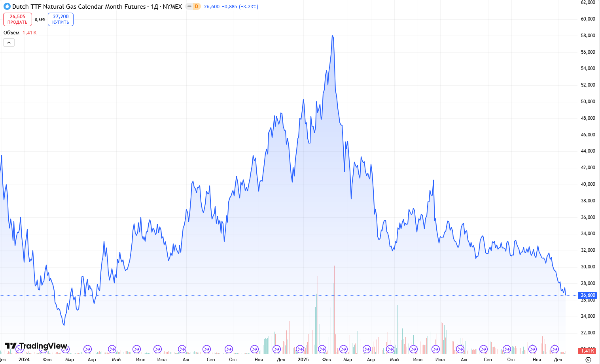Click the rollover marker above Июл 2025
Screen dimensions: 600x364
pos(435,349)
